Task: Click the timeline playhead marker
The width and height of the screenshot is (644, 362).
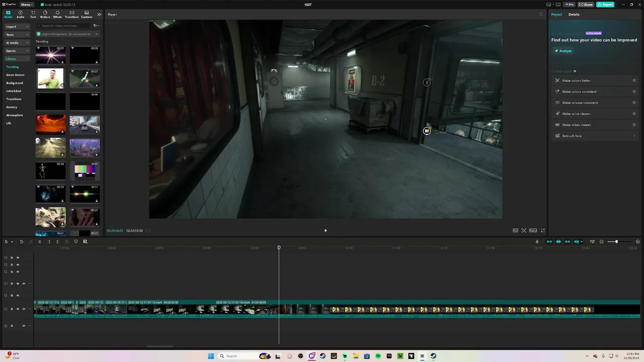Action: click(x=279, y=247)
